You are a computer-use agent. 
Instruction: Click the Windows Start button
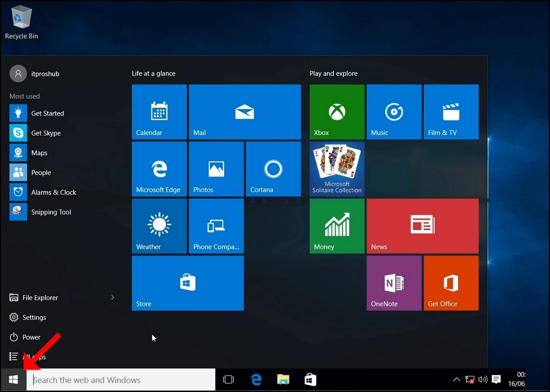tap(13, 380)
